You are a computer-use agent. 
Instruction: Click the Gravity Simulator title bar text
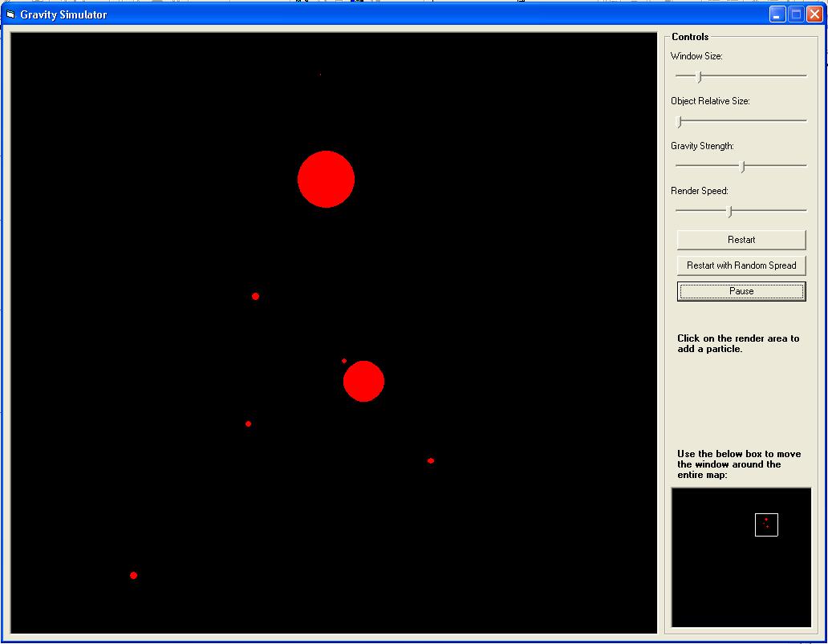[63, 14]
